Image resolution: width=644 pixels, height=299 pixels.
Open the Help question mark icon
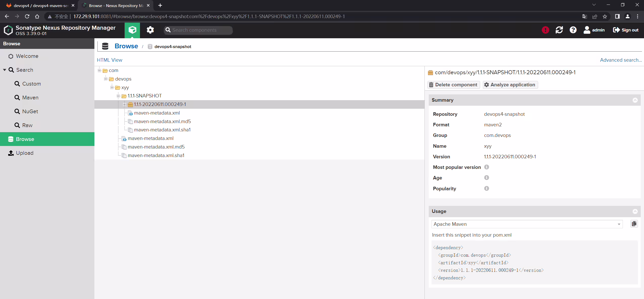tap(573, 30)
